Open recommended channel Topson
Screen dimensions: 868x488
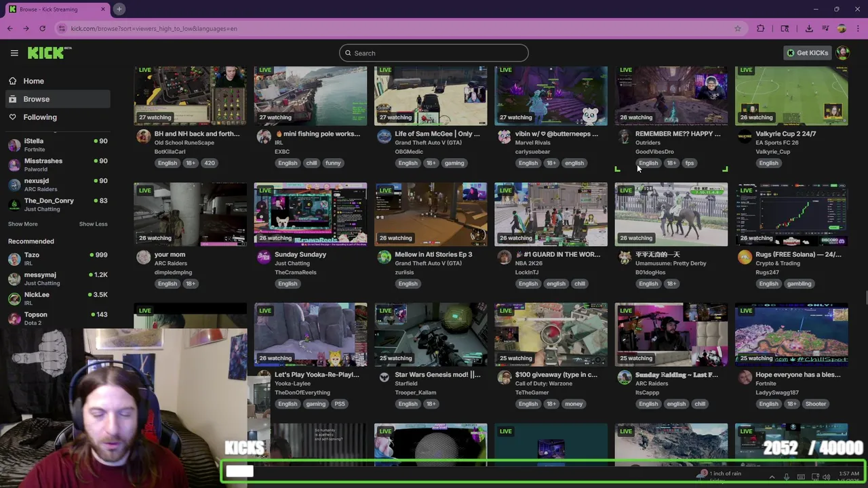(58, 318)
